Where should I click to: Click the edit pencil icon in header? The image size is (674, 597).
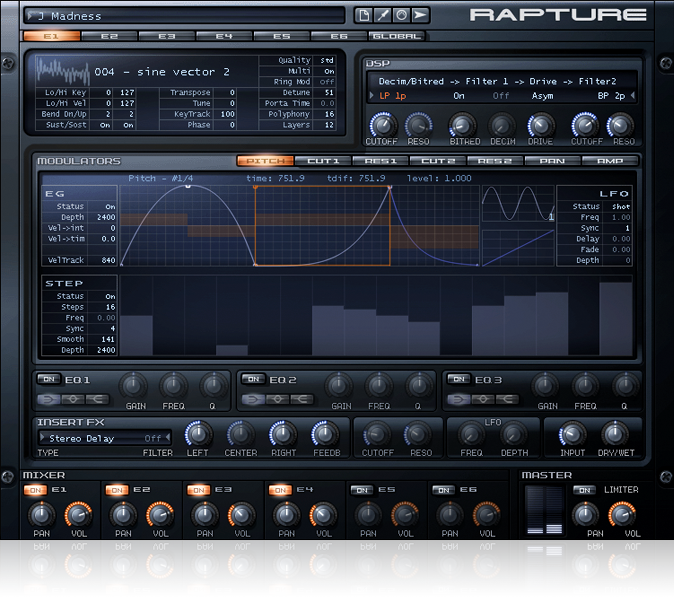[383, 15]
